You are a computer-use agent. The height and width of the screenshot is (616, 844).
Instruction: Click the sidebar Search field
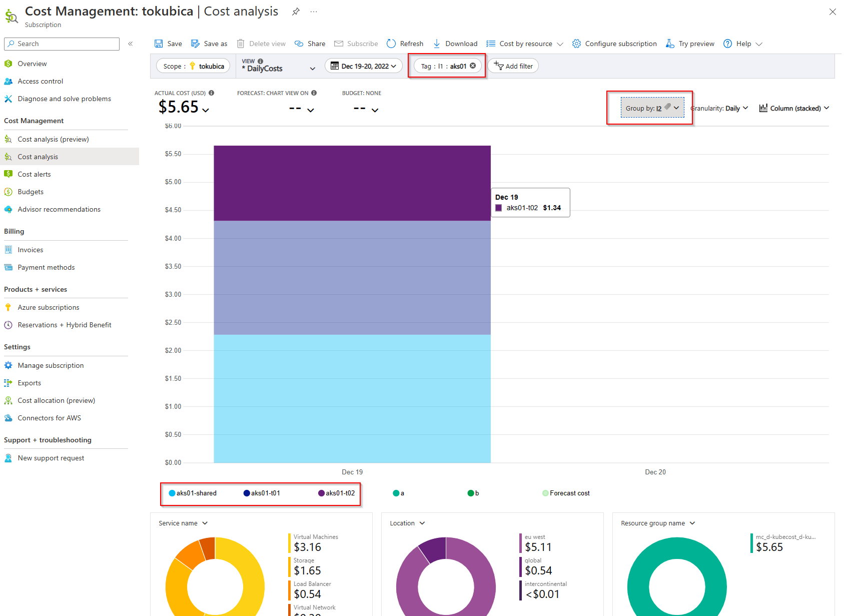pyautogui.click(x=62, y=44)
